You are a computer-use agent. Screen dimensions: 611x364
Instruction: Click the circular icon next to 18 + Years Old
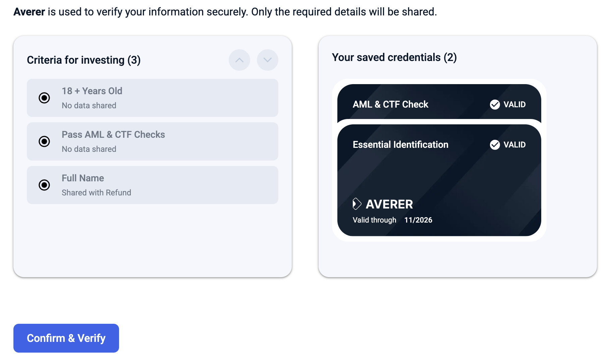pos(44,98)
